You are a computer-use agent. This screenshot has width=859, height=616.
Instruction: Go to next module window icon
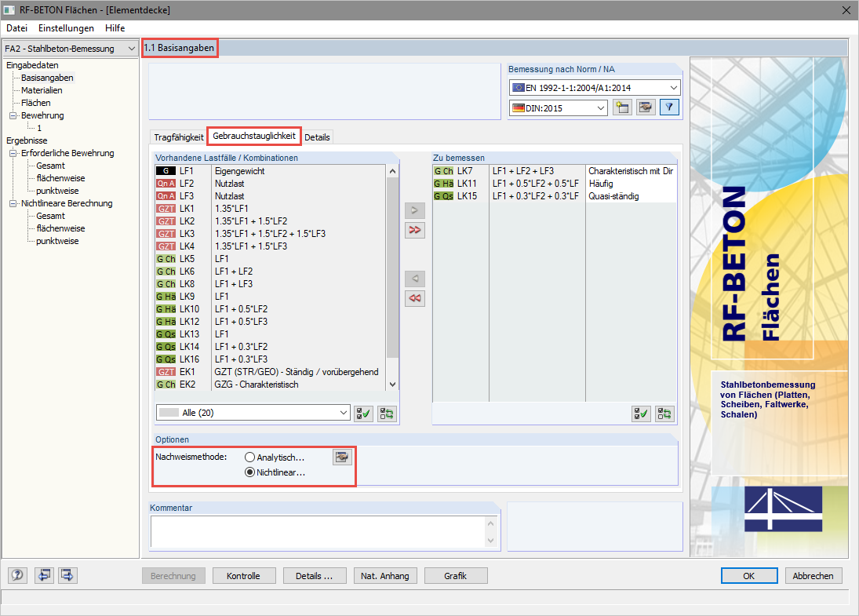[67, 575]
